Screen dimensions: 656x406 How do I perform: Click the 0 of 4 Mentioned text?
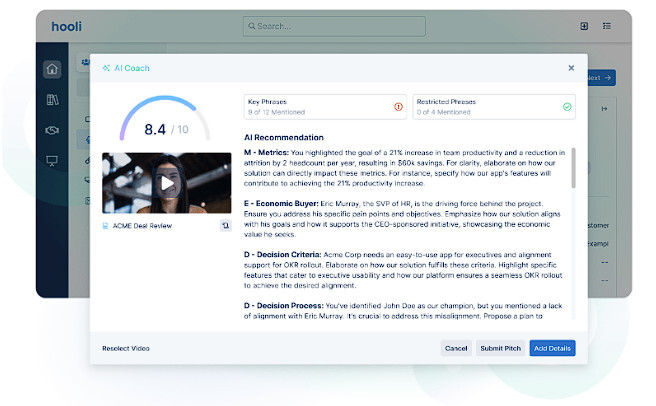[443, 112]
